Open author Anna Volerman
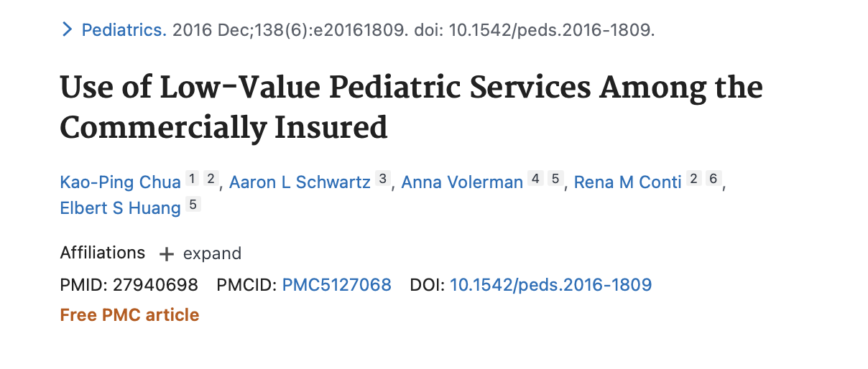This screenshot has width=868, height=369. (462, 182)
